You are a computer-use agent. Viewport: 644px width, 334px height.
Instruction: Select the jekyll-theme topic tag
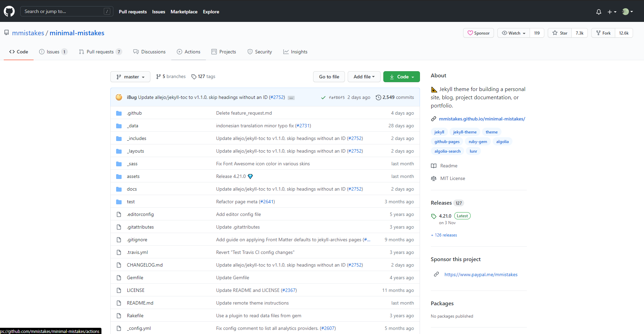click(465, 132)
